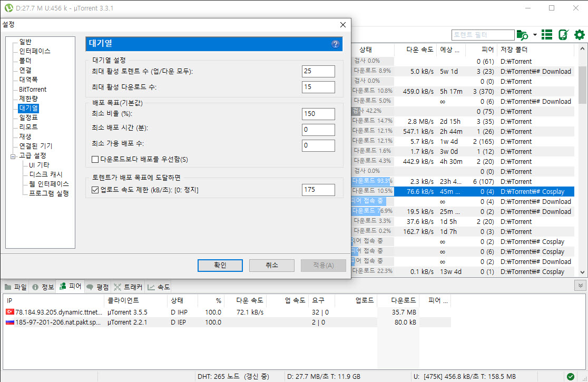
Task: Select 일반 in settings tree
Action: [x=25, y=42]
